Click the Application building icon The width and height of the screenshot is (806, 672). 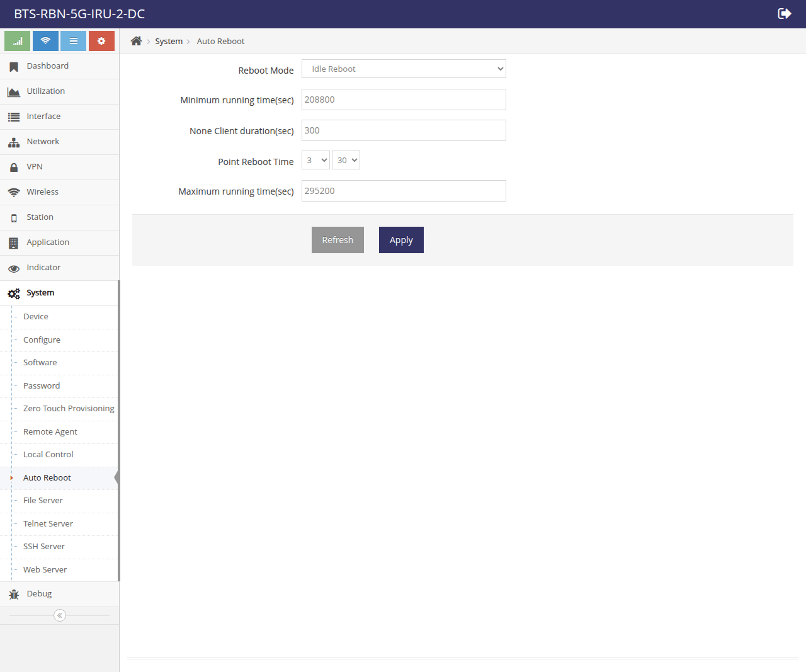14,243
